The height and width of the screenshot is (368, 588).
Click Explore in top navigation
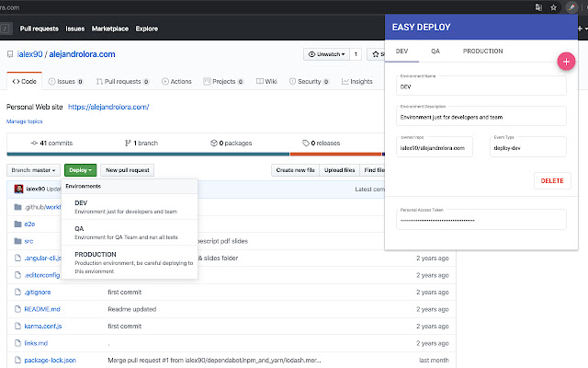click(147, 29)
